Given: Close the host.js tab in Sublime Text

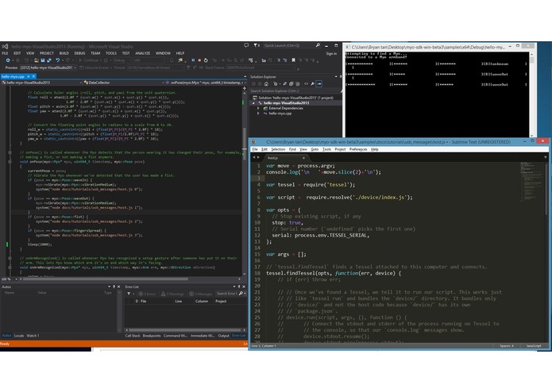Looking at the screenshot, I should point(304,158).
